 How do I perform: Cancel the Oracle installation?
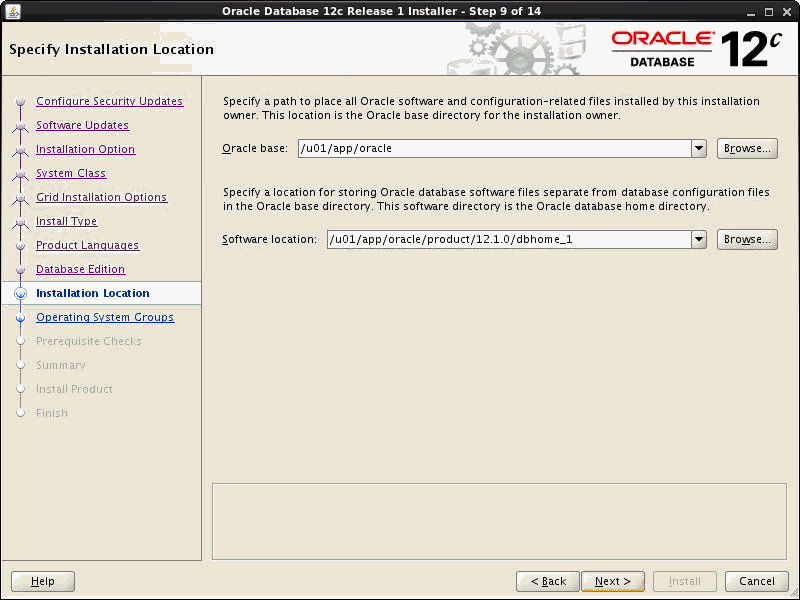756,581
